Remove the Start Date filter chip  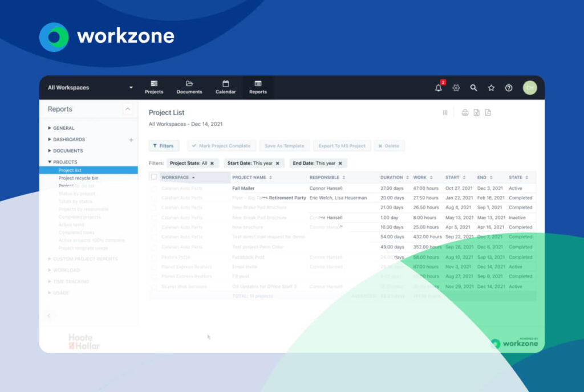point(277,163)
